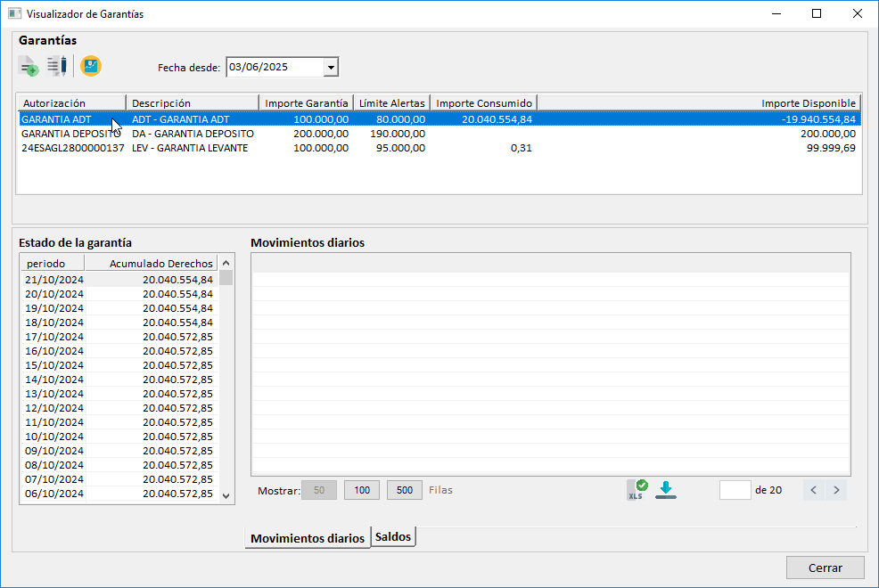Select the Movimientos diarios tab
879x588 pixels.
[x=308, y=538]
